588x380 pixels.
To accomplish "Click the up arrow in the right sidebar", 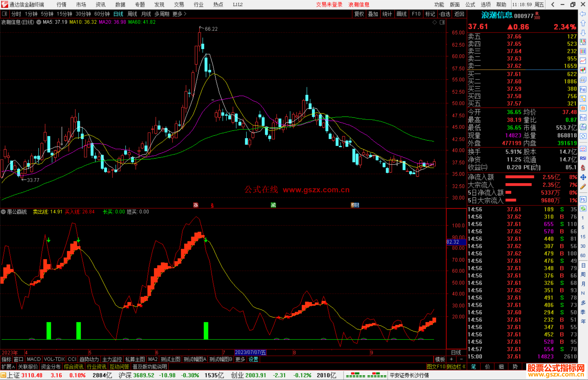I will pos(583,23).
